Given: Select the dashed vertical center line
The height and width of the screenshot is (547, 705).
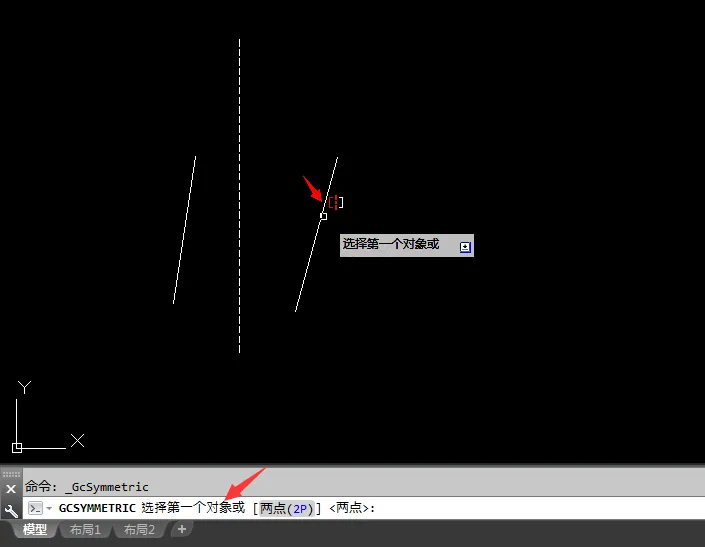Looking at the screenshot, I should click(x=240, y=196).
